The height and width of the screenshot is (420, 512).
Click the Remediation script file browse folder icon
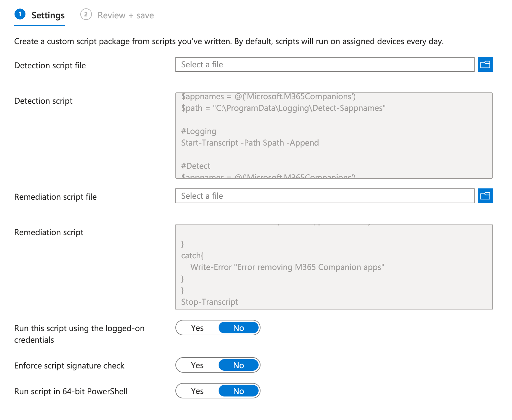point(485,196)
